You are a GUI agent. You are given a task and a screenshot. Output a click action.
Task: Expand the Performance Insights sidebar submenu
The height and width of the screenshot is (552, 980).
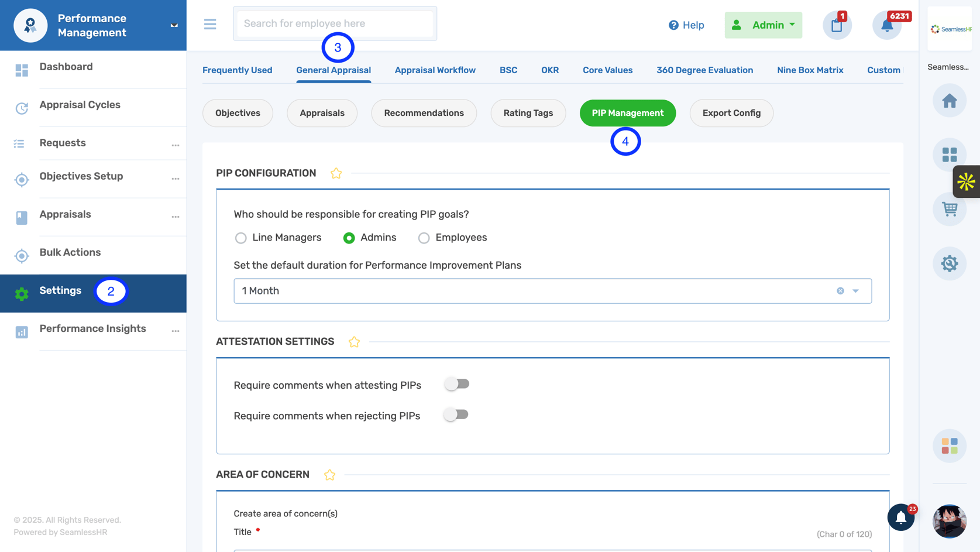coord(176,331)
